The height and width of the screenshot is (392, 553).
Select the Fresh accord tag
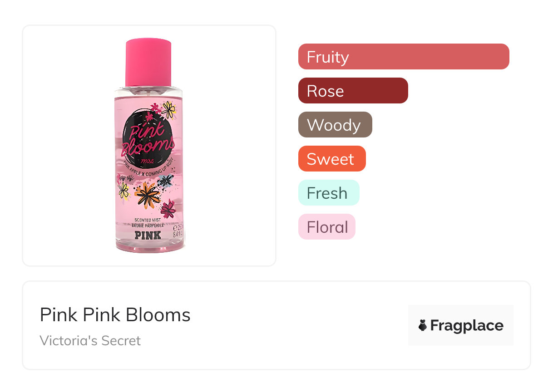coord(328,193)
